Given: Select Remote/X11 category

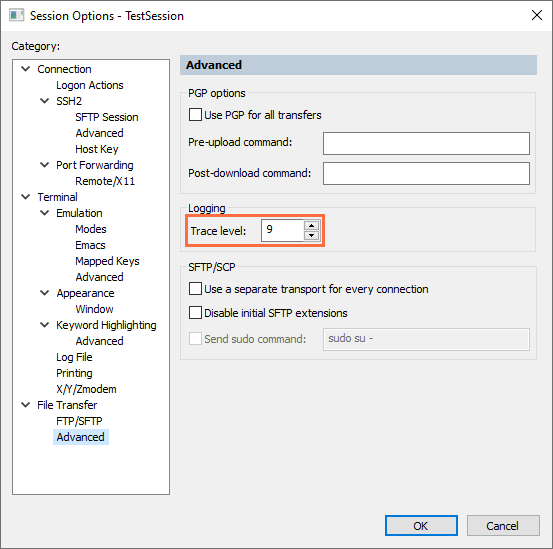Looking at the screenshot, I should point(105,181).
